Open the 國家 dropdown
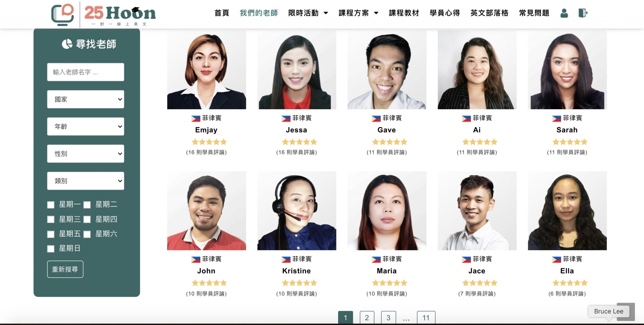Viewport: 644px width, 325px height. point(86,99)
